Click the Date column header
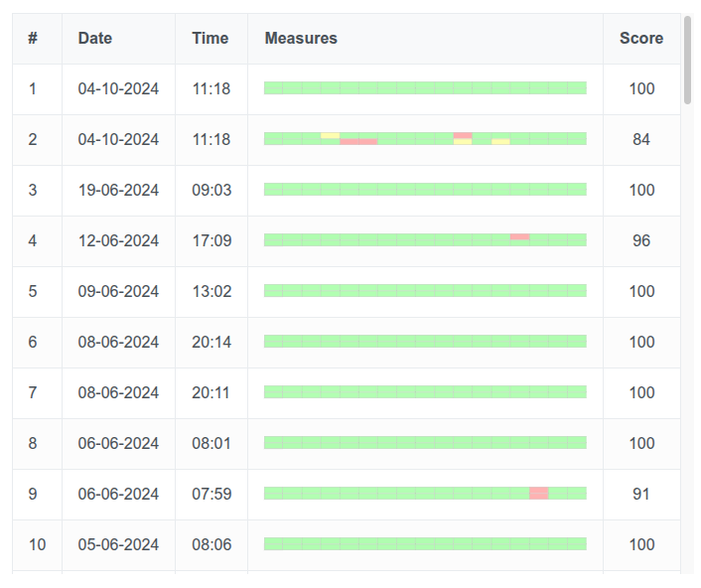 point(95,39)
